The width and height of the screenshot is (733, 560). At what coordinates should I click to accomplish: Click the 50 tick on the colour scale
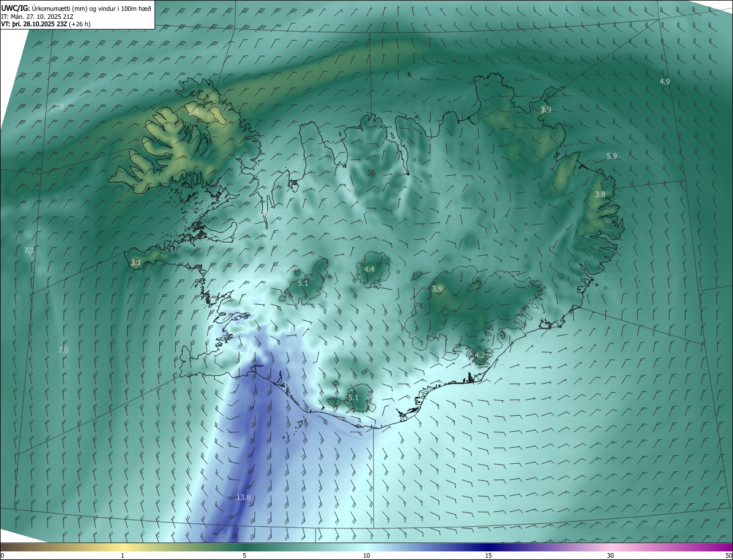(728, 555)
